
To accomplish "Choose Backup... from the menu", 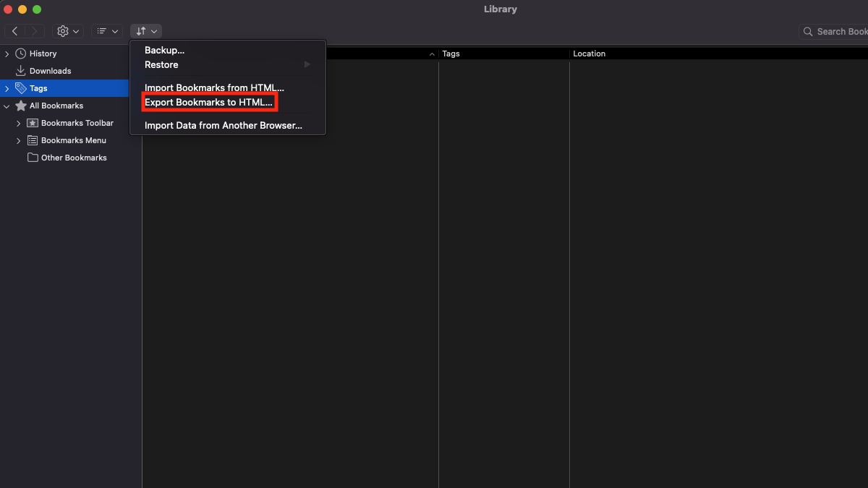I will 227,51.
